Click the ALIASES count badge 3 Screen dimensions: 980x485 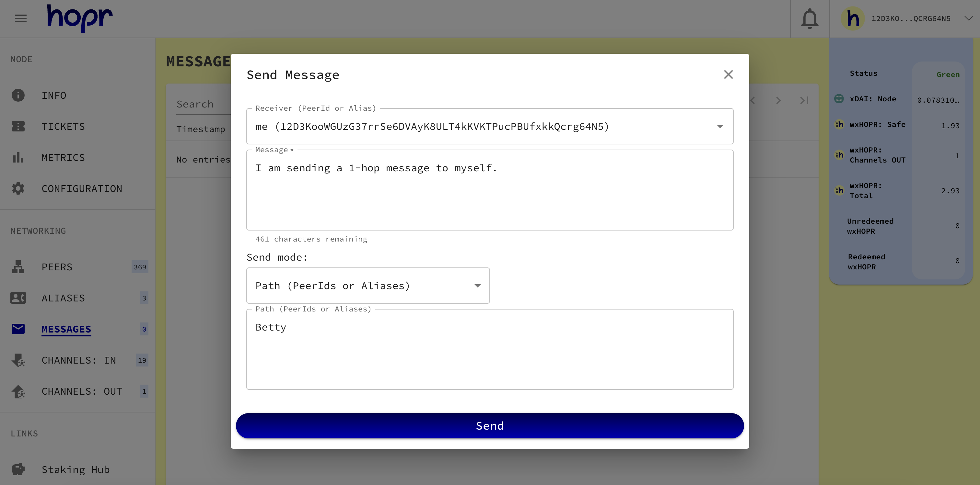[x=144, y=298]
